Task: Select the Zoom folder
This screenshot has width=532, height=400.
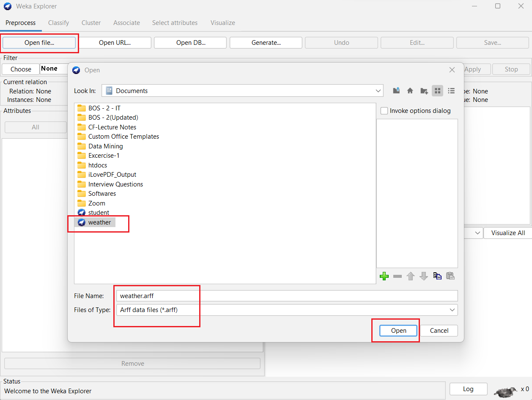Action: click(91, 203)
